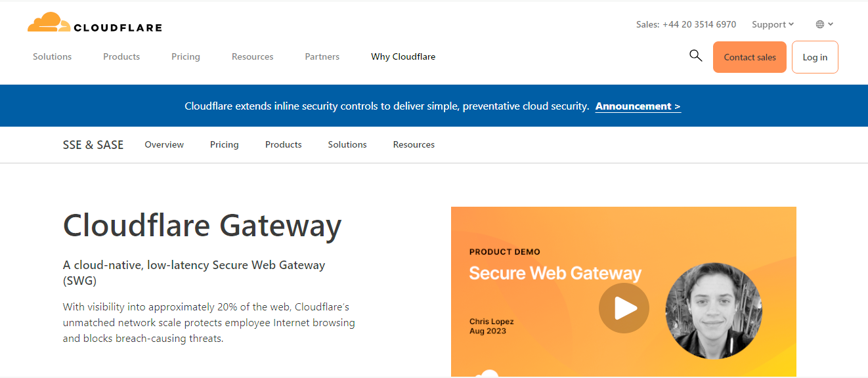The image size is (868, 378).
Task: Expand the Support dropdown
Action: pos(772,24)
